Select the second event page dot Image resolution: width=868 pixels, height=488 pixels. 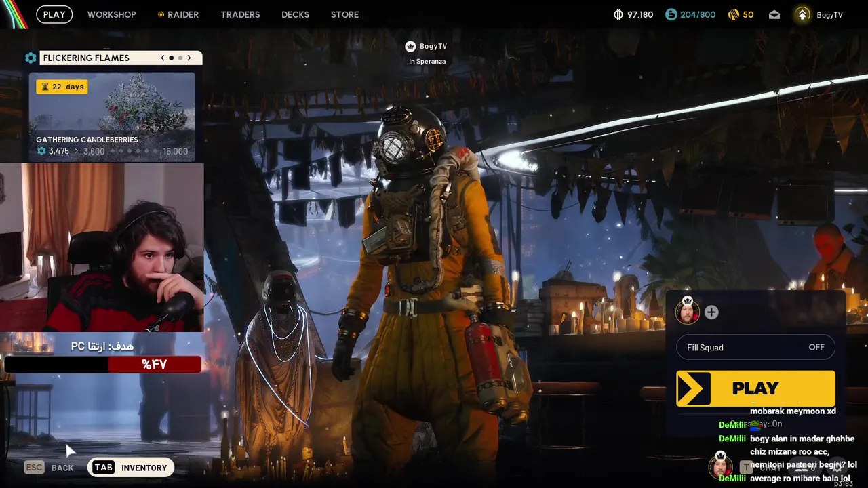pyautogui.click(x=180, y=58)
